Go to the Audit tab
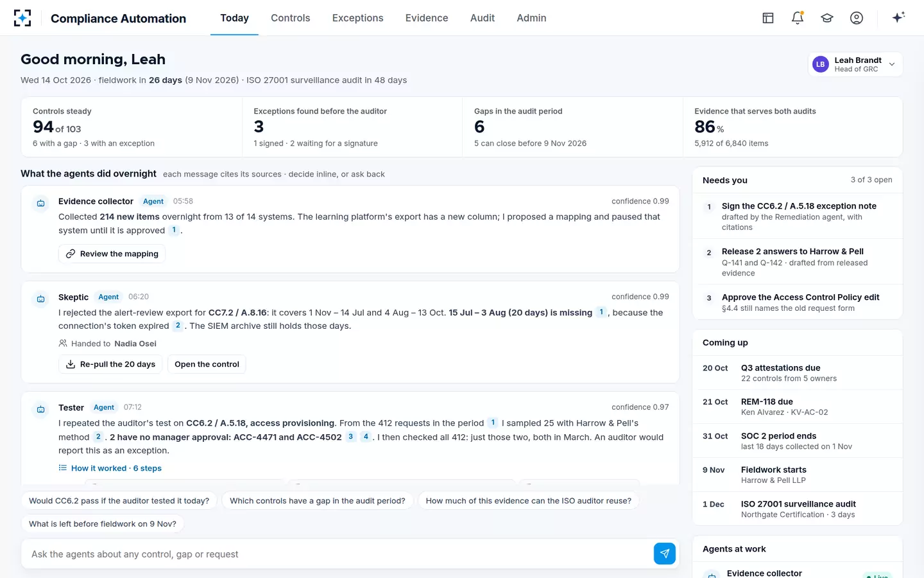This screenshot has width=924, height=578. (x=483, y=18)
